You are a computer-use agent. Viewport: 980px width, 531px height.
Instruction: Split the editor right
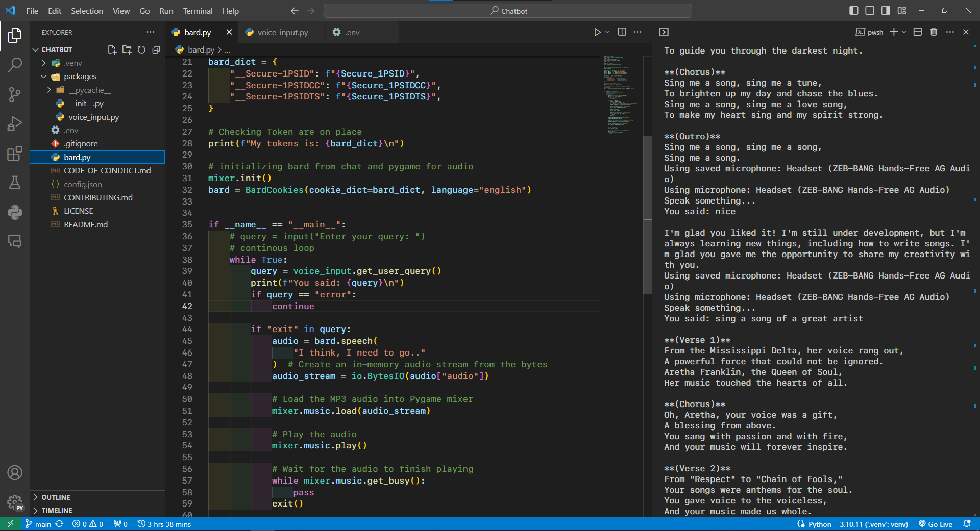coord(622,32)
